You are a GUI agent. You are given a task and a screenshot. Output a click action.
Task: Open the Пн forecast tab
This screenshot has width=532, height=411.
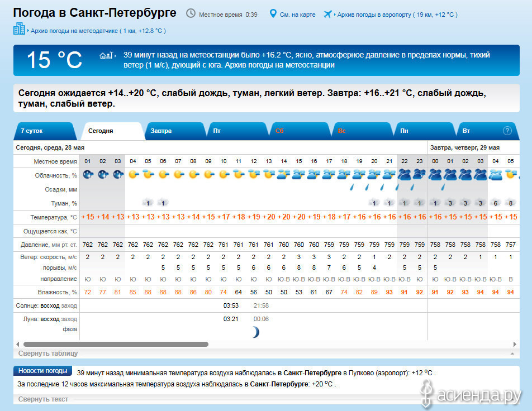[x=425, y=131]
